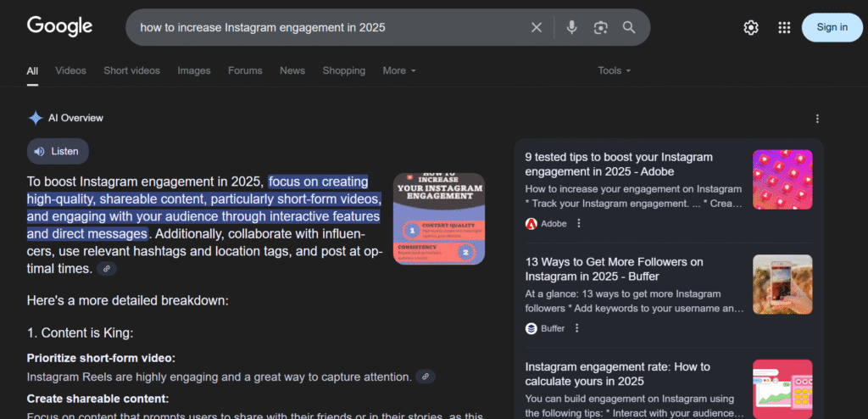The width and height of the screenshot is (868, 419).
Task: Switch to the News tab
Action: point(292,71)
